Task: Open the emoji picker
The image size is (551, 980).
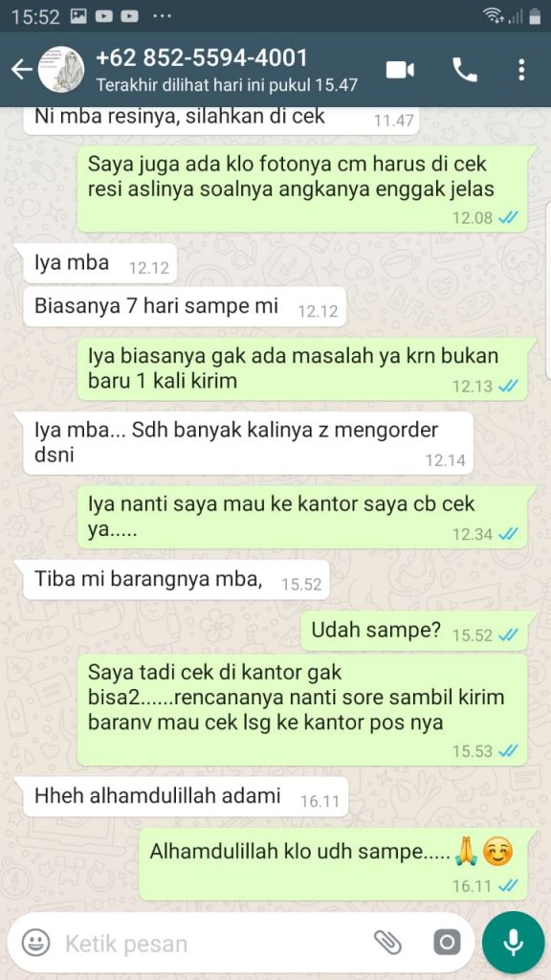Action: coord(35,942)
